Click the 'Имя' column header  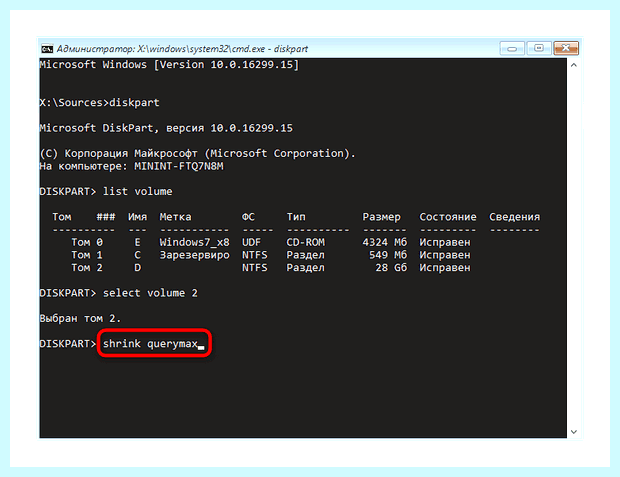pyautogui.click(x=138, y=217)
